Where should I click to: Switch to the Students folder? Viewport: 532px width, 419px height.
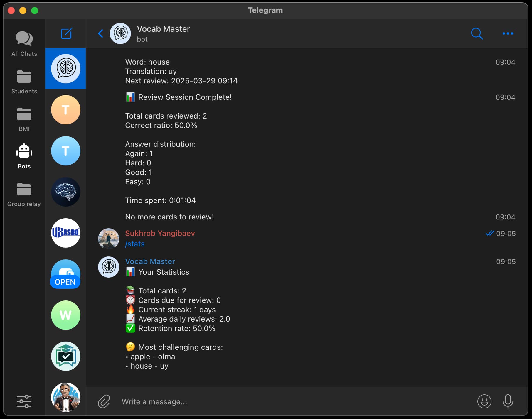coord(24,82)
